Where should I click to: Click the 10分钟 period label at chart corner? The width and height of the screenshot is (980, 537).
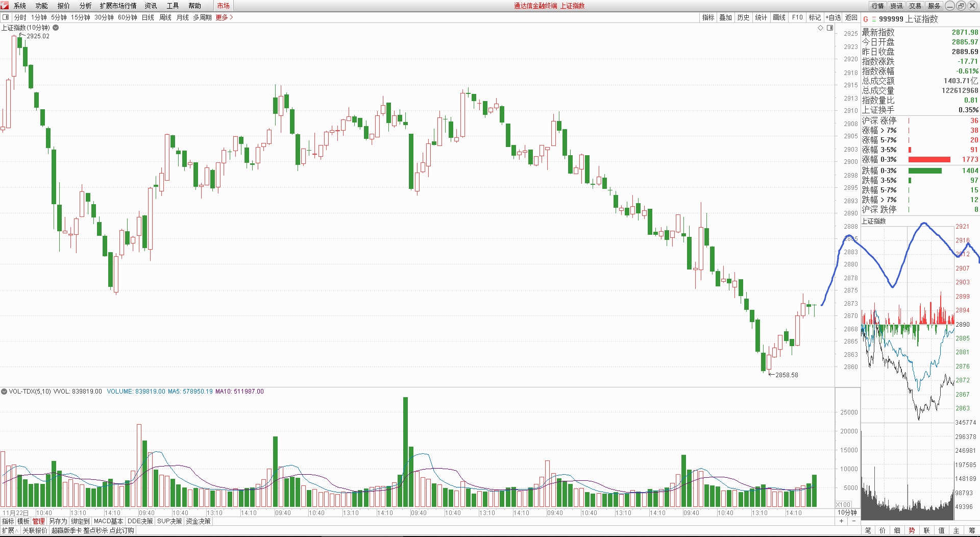(x=847, y=512)
